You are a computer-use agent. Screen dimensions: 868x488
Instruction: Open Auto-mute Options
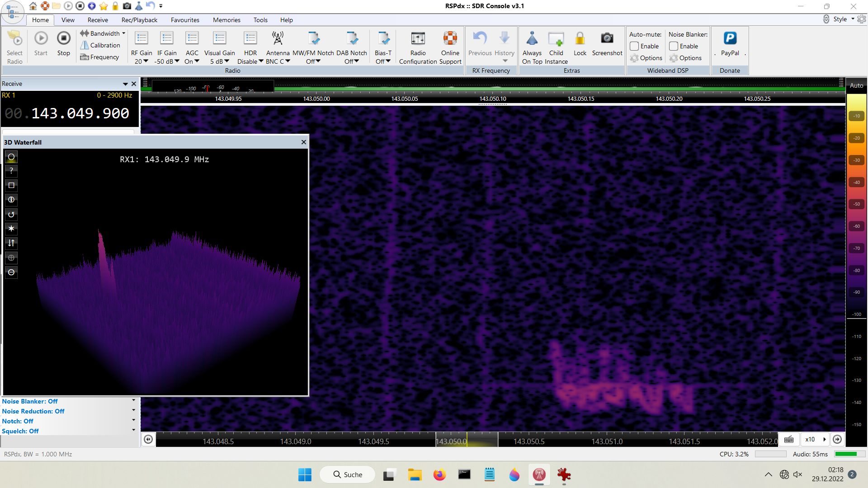click(x=646, y=58)
